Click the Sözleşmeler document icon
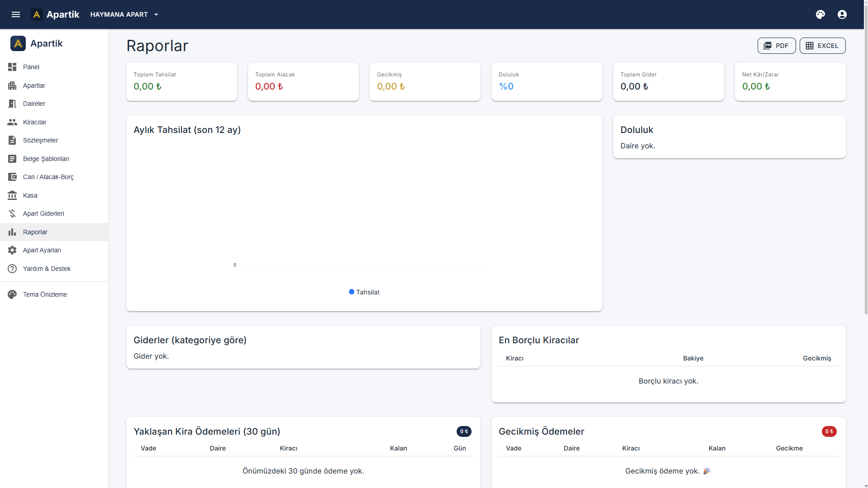Image resolution: width=868 pixels, height=488 pixels. (12, 140)
